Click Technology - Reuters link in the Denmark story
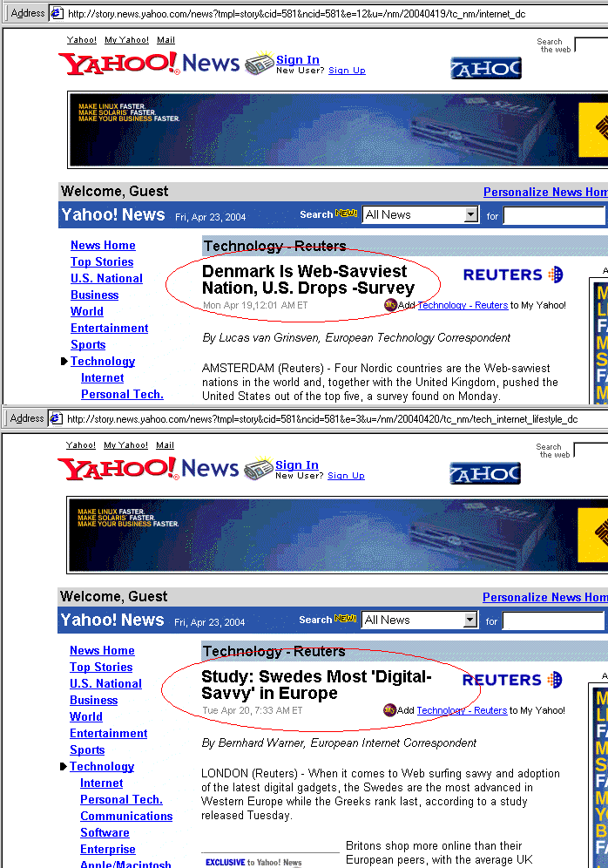Screen dimensions: 608x868 point(463,305)
